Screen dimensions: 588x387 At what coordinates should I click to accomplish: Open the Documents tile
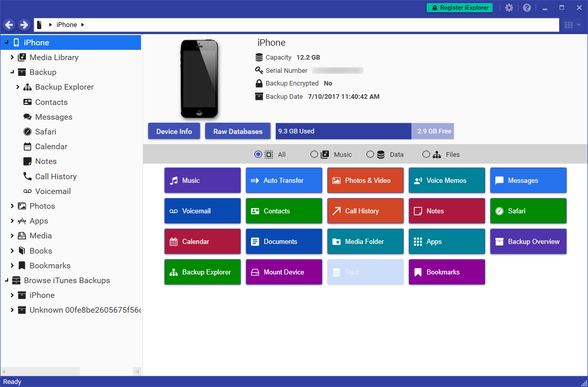click(284, 241)
